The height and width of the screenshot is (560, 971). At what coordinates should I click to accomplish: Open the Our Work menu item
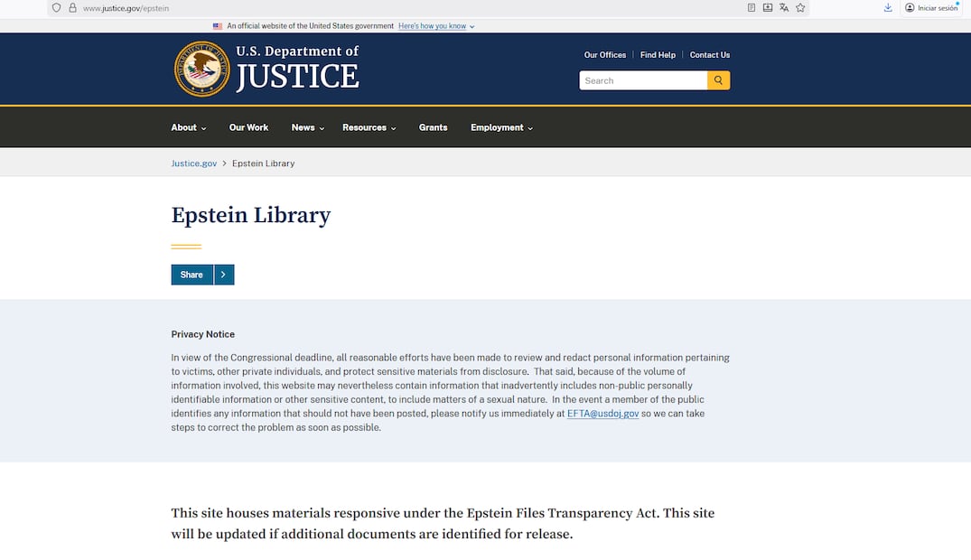point(248,127)
